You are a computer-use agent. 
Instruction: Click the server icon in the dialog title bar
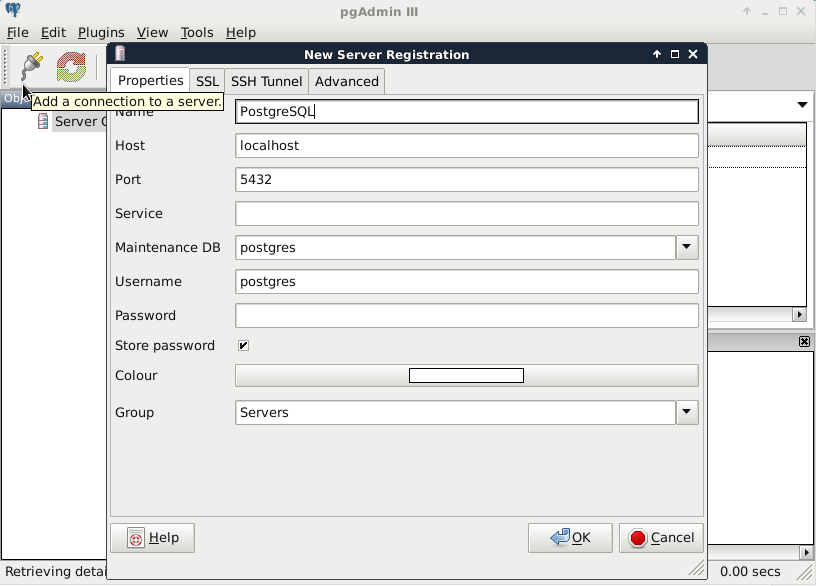pos(120,54)
